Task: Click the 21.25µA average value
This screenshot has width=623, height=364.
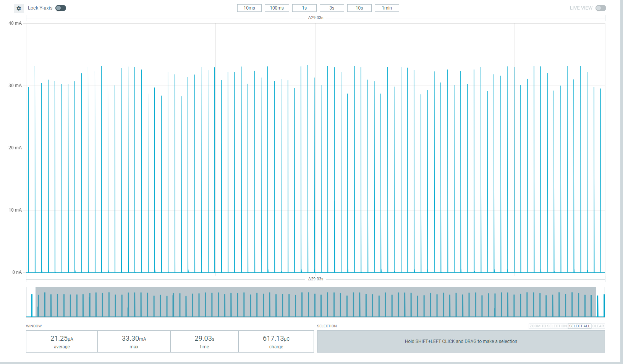Action: (x=62, y=339)
